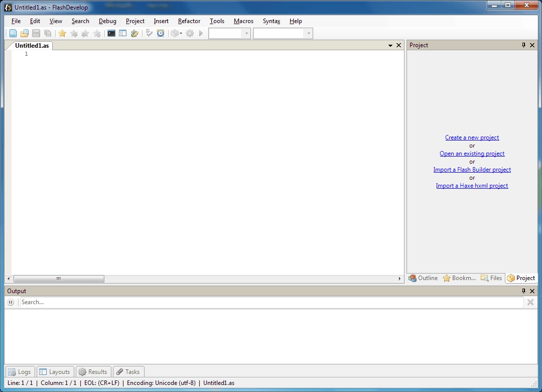Click the Output Search field

tap(272, 302)
